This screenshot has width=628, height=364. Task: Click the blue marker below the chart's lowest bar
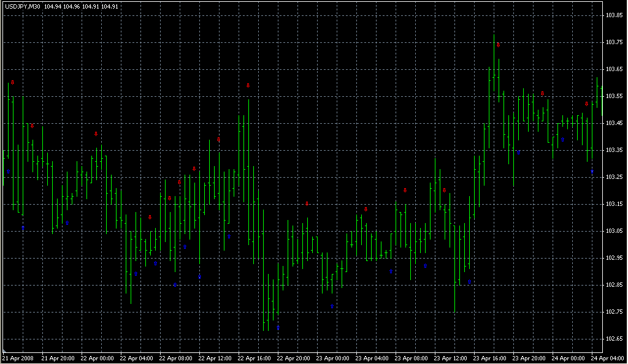coord(278,328)
